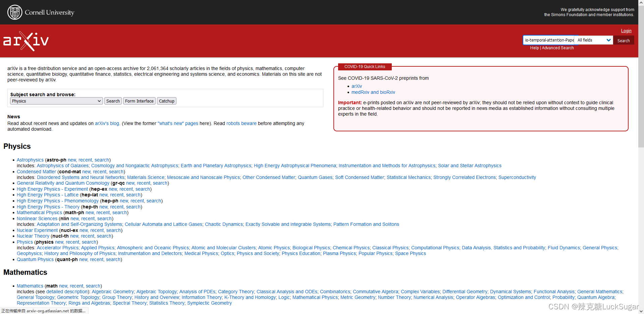644x314 pixels.
Task: Open Algebraic Geometry link
Action: [113, 292]
